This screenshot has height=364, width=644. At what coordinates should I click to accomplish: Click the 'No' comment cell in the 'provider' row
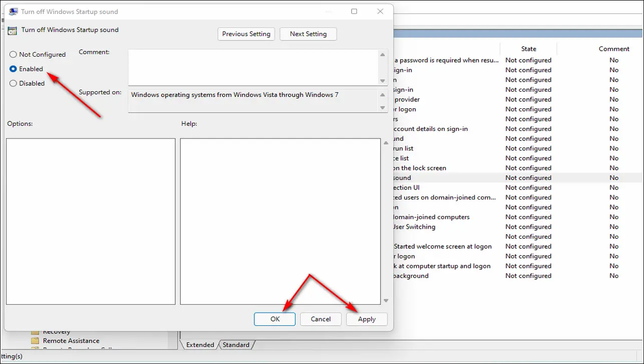pyautogui.click(x=614, y=99)
